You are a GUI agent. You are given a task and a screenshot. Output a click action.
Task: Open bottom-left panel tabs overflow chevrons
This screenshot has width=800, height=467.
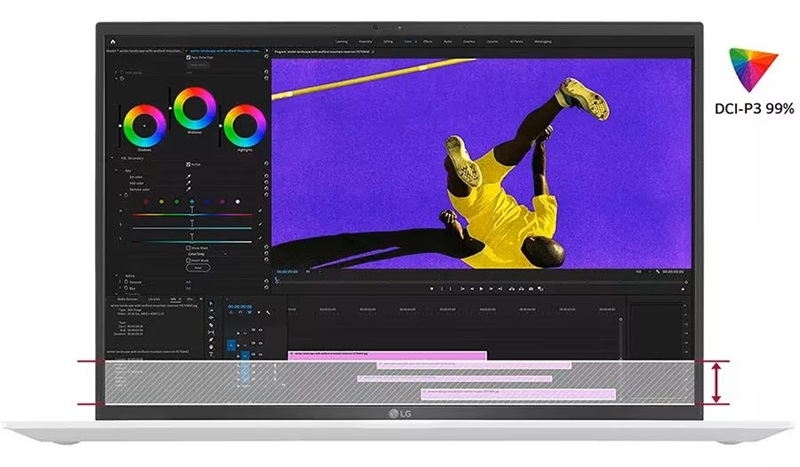coord(201,299)
